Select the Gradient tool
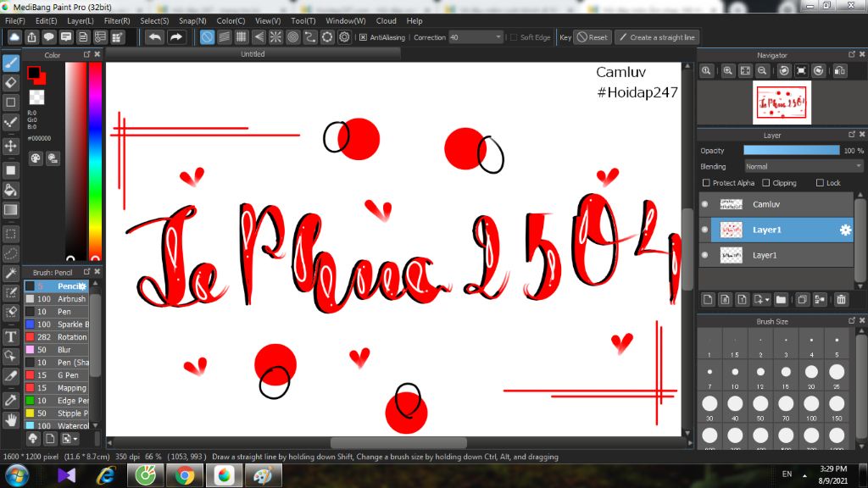Viewport: 868px width, 488px height. [10, 210]
